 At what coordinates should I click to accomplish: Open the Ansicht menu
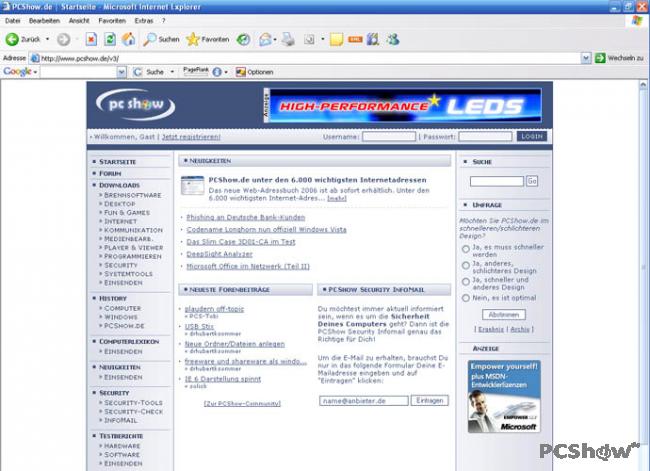pos(79,21)
